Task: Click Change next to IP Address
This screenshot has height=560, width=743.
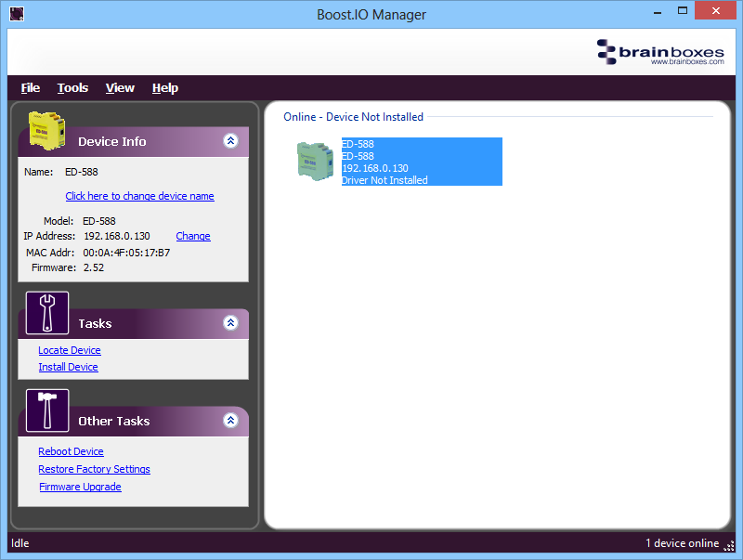Action: [x=192, y=236]
